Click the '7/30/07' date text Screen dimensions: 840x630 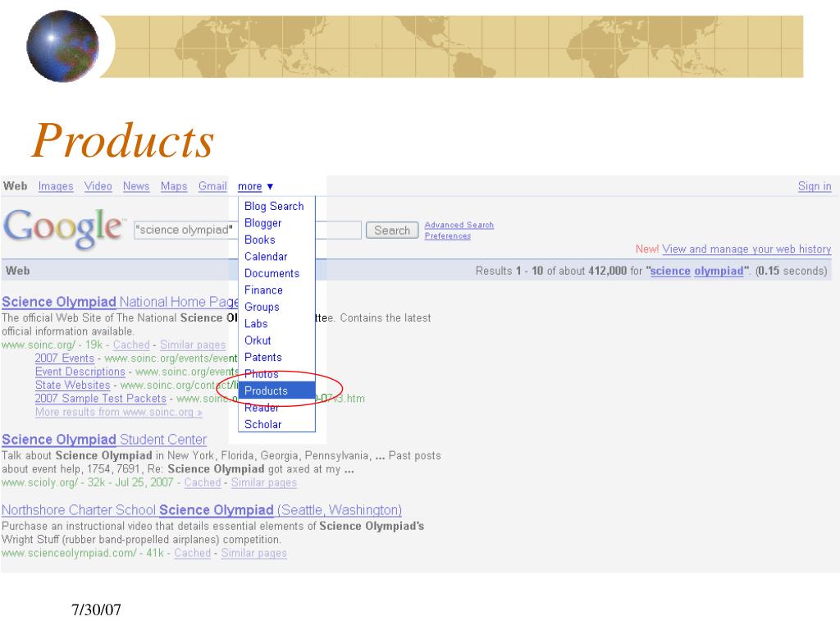point(97,609)
